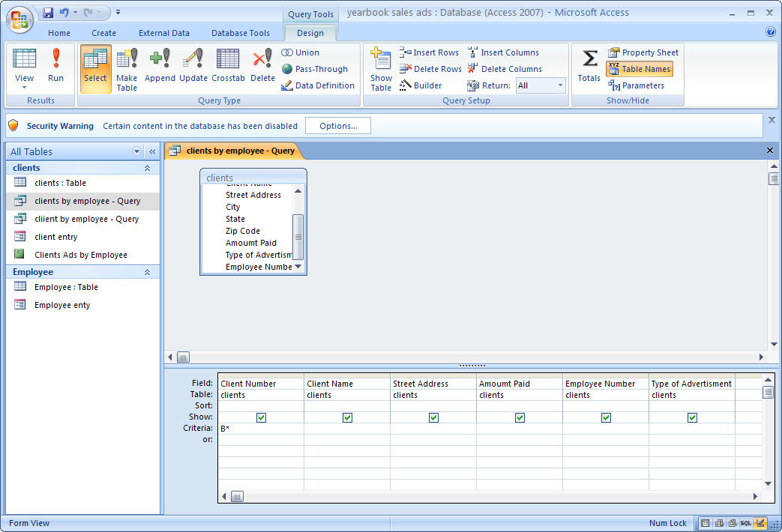
Task: Open the Create ribbon tab
Action: pyautogui.click(x=103, y=33)
